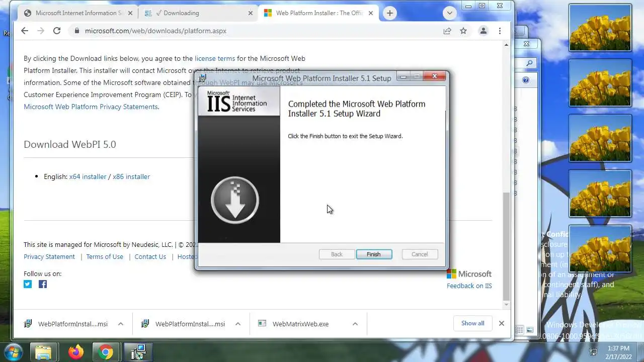
Task: Open the Privacy Statement footer link
Action: point(49,256)
